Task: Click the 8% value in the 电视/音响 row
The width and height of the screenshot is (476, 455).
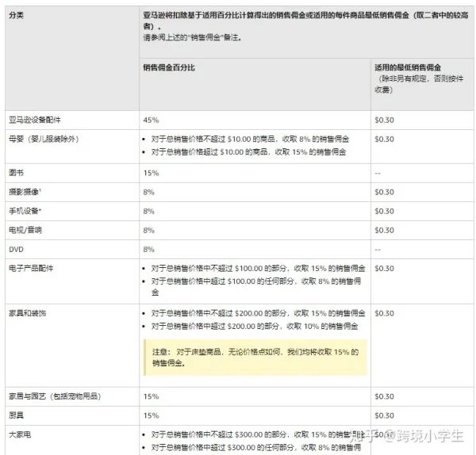Action: [149, 230]
